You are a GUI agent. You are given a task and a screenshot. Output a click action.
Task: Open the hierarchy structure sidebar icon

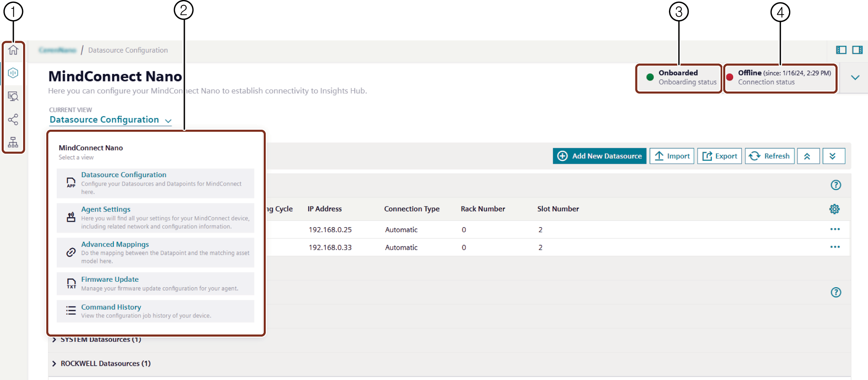pyautogui.click(x=13, y=142)
